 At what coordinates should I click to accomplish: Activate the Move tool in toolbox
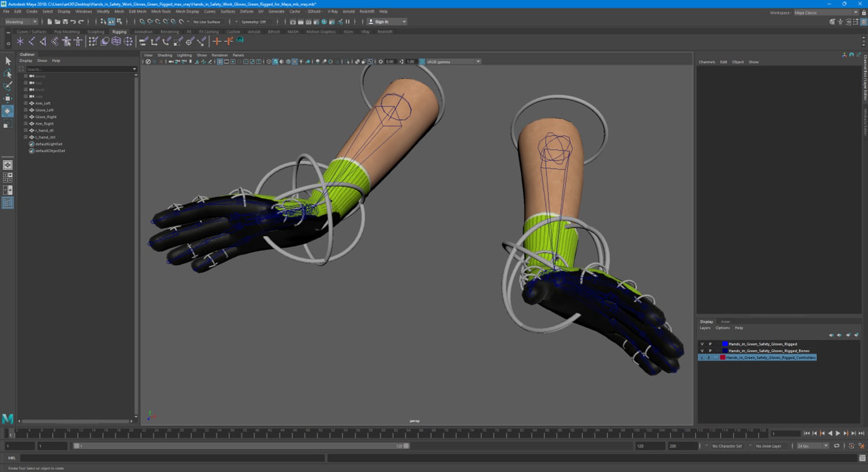8,99
